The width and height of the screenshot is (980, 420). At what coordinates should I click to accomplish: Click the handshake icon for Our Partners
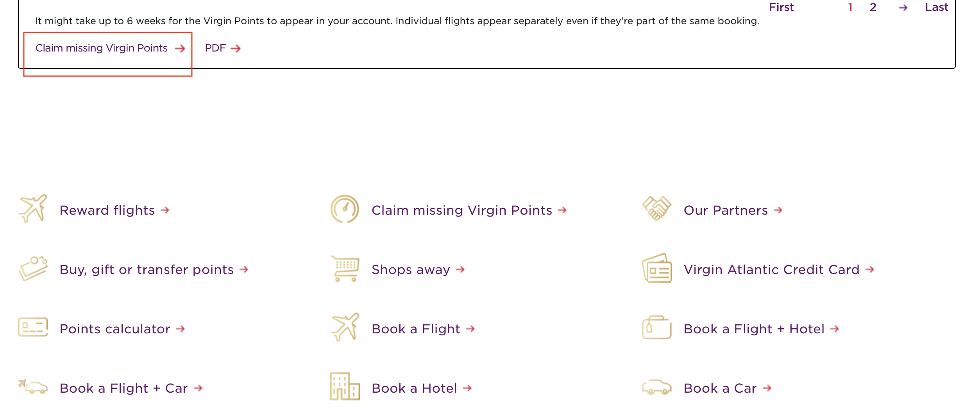(x=656, y=208)
